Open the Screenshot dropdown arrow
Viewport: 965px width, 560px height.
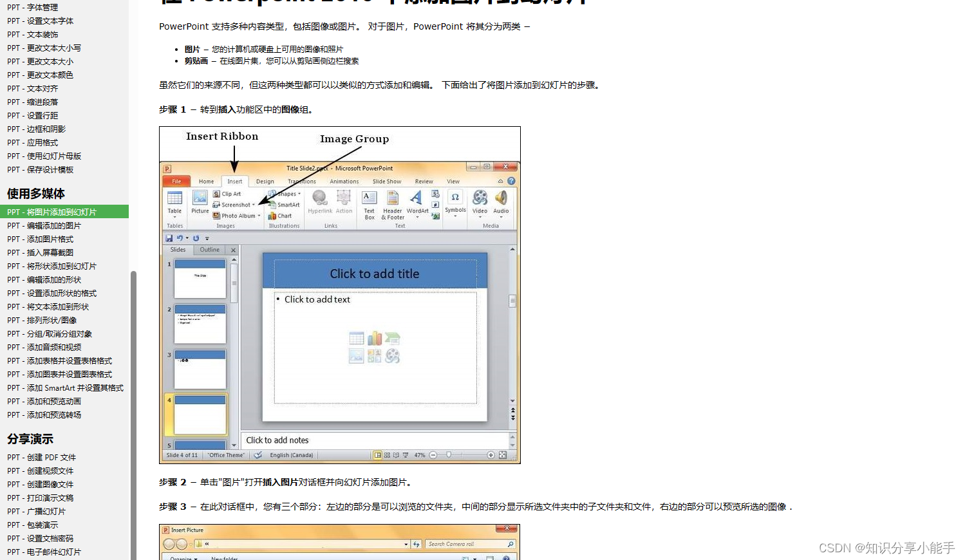(x=254, y=205)
